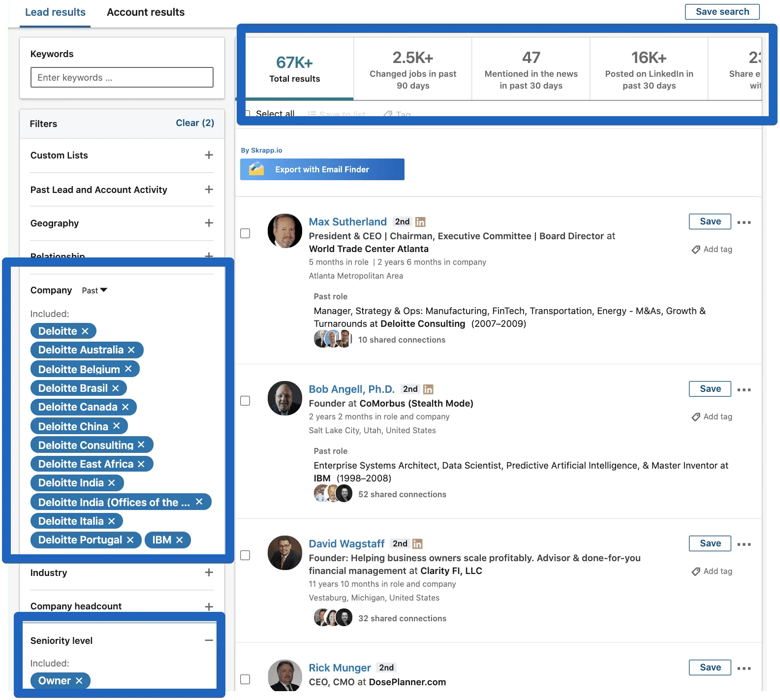Click Bob Angell's profile photo
Screen dimensions: 780x700
[x=284, y=398]
